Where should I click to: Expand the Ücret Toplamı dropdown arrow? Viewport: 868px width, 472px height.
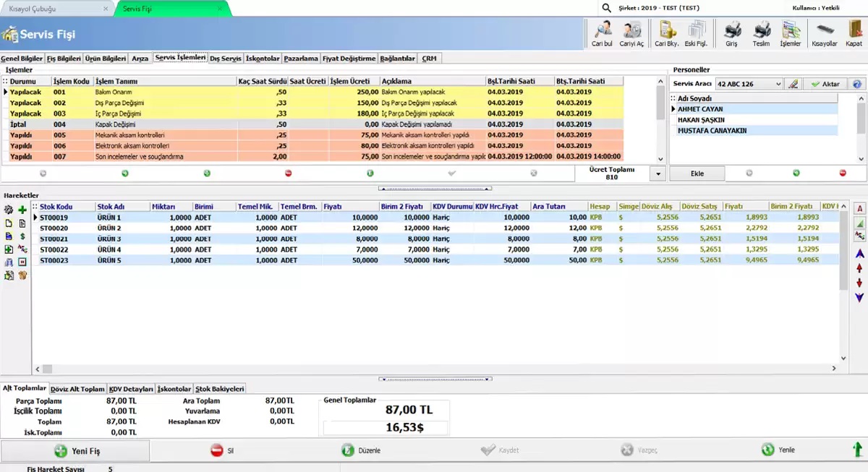657,173
